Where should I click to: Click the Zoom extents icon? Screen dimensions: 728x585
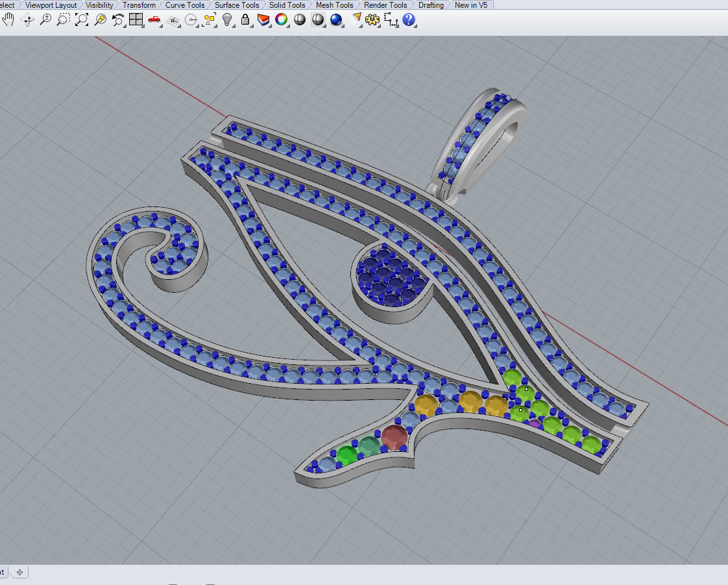(82, 20)
